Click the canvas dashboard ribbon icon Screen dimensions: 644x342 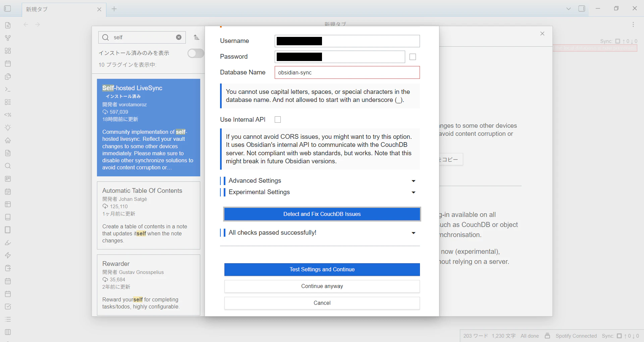point(8,51)
